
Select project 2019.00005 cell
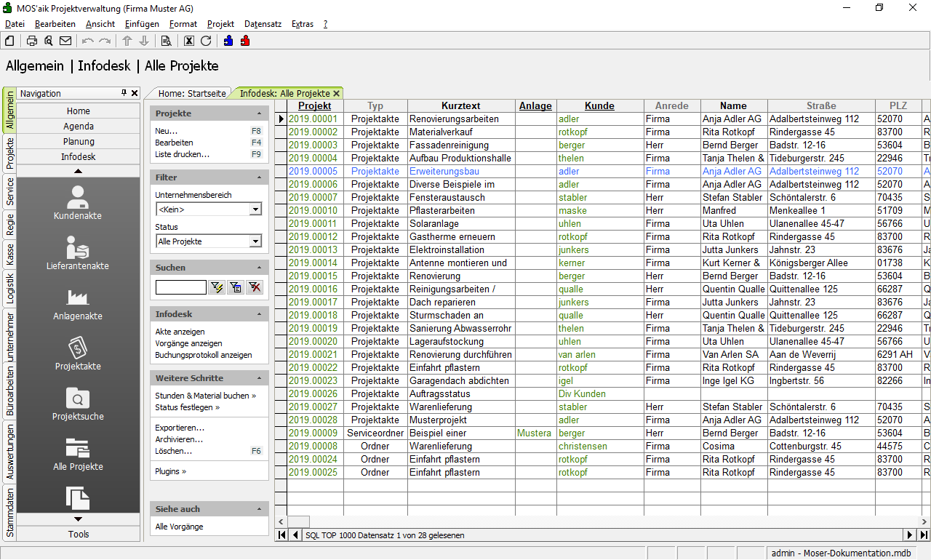tap(315, 172)
